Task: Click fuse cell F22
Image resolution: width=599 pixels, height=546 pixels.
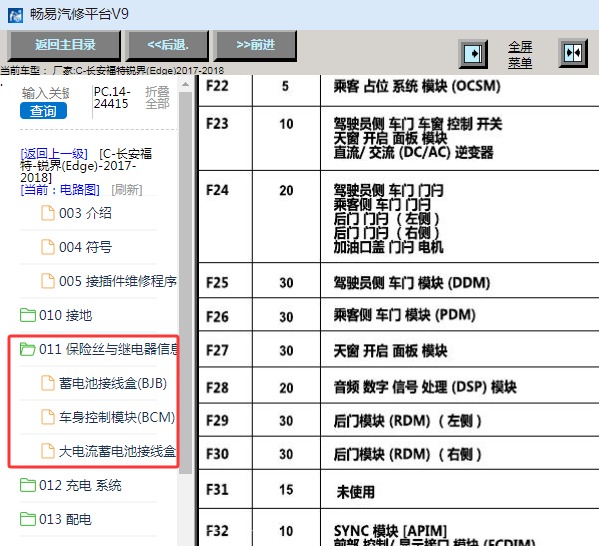Action: tap(217, 86)
